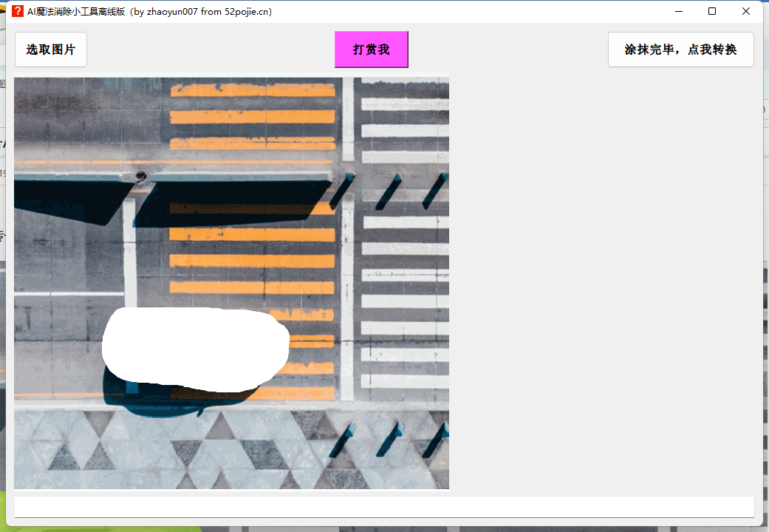The height and width of the screenshot is (532, 769).
Task: Click the blank gray area right of image
Action: coord(602,281)
